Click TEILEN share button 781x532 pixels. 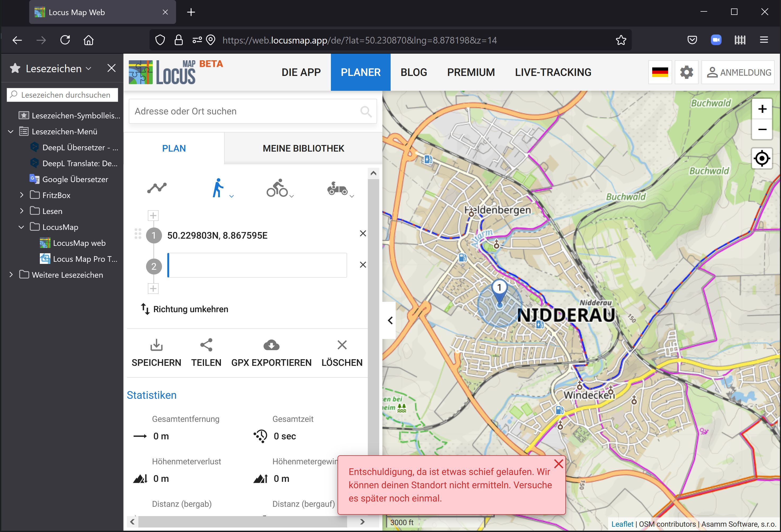206,353
